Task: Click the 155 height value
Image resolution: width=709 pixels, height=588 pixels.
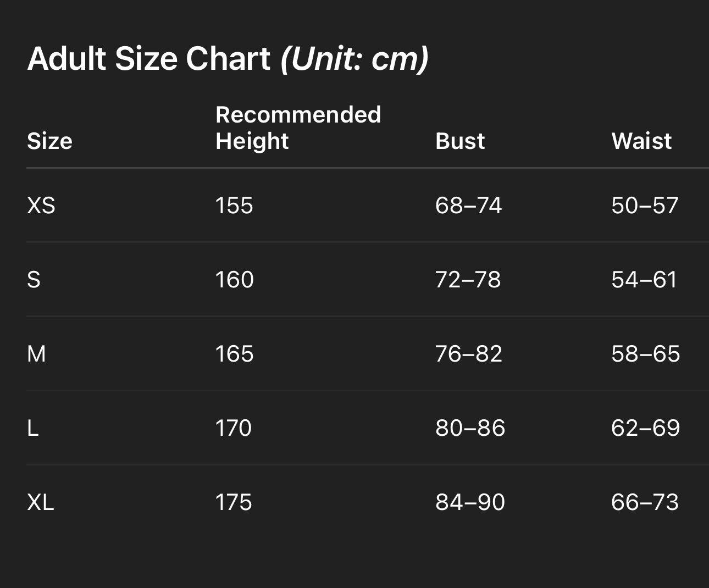Action: coord(234,206)
